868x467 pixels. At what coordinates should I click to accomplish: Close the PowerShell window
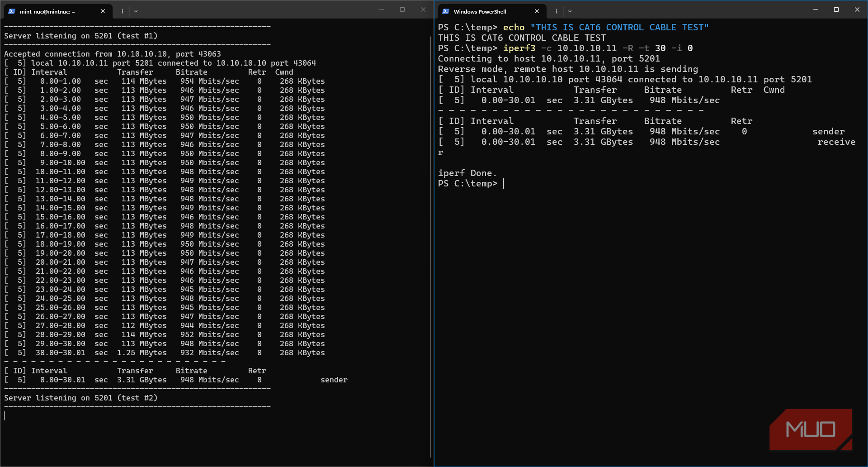click(857, 10)
